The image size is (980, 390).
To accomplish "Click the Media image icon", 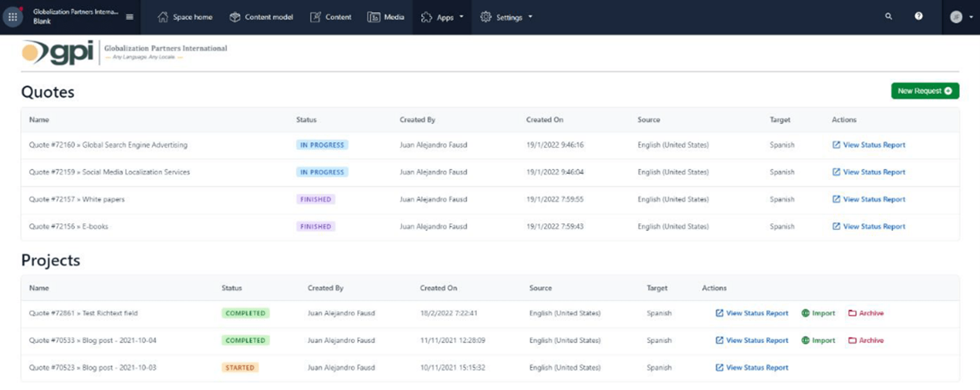I will pyautogui.click(x=374, y=17).
